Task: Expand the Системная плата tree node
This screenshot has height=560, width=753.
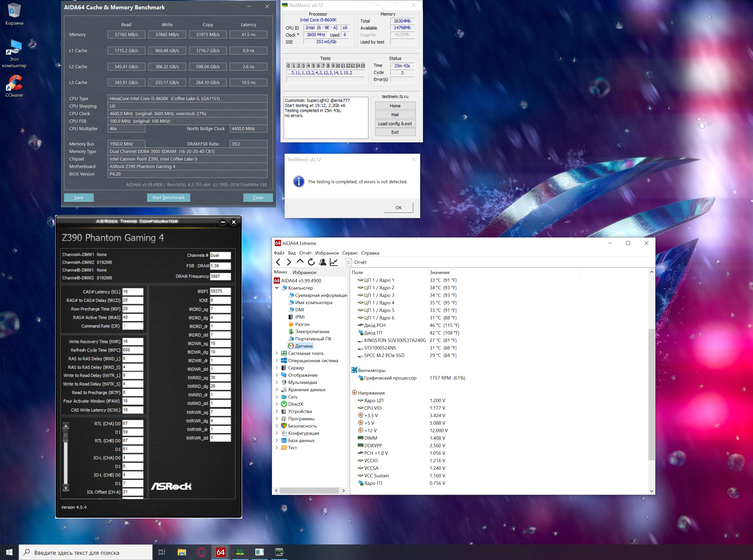Action: [277, 353]
